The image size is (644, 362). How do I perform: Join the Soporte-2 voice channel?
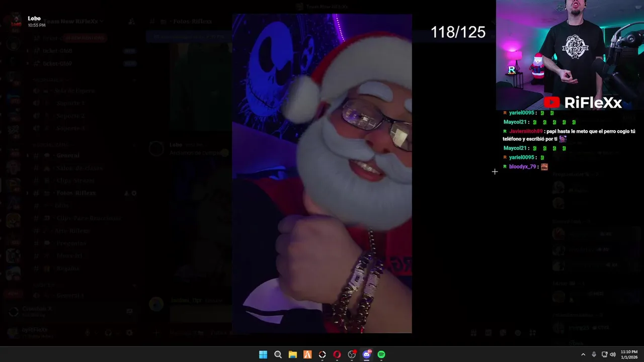pyautogui.click(x=70, y=116)
